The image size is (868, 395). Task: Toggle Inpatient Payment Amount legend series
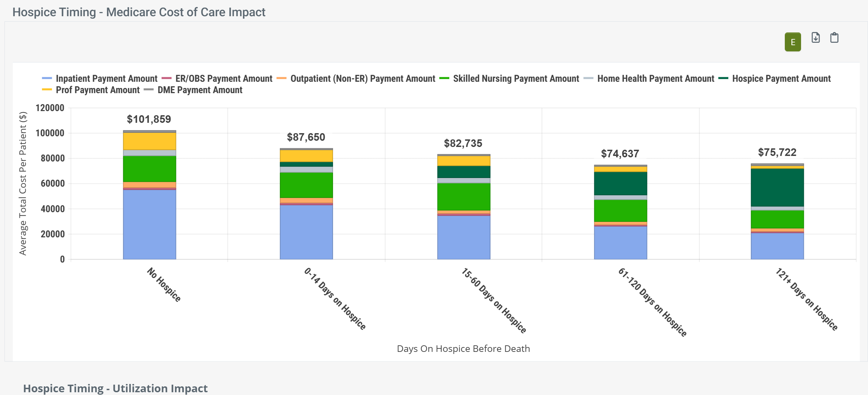(x=106, y=79)
